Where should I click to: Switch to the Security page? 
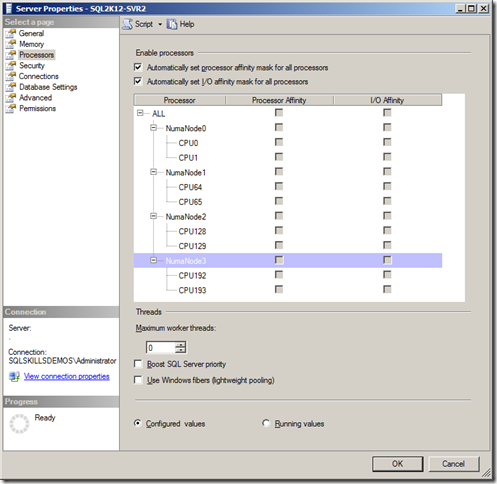coord(32,65)
